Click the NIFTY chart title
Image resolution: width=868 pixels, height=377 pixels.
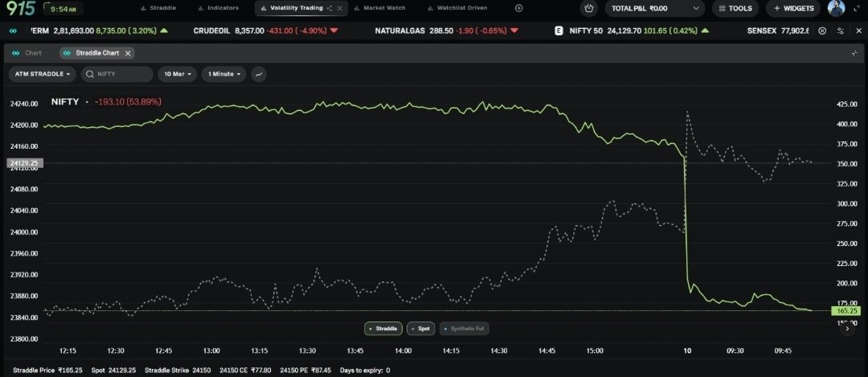pos(65,102)
